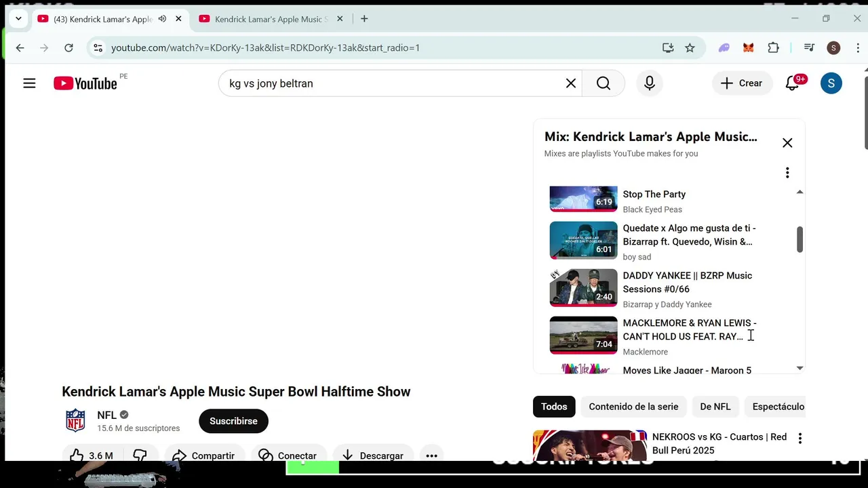This screenshot has width=868, height=488.
Task: Click the purple extension icon
Action: tap(724, 47)
